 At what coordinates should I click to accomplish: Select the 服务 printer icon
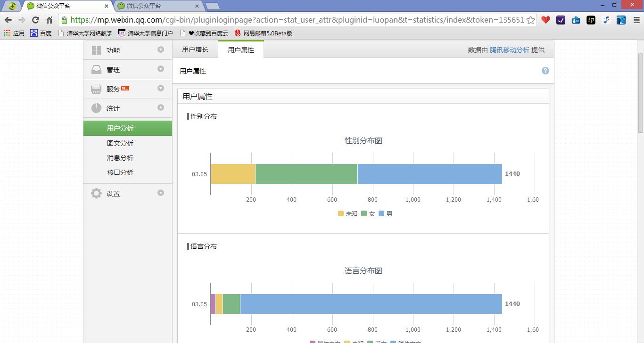96,89
